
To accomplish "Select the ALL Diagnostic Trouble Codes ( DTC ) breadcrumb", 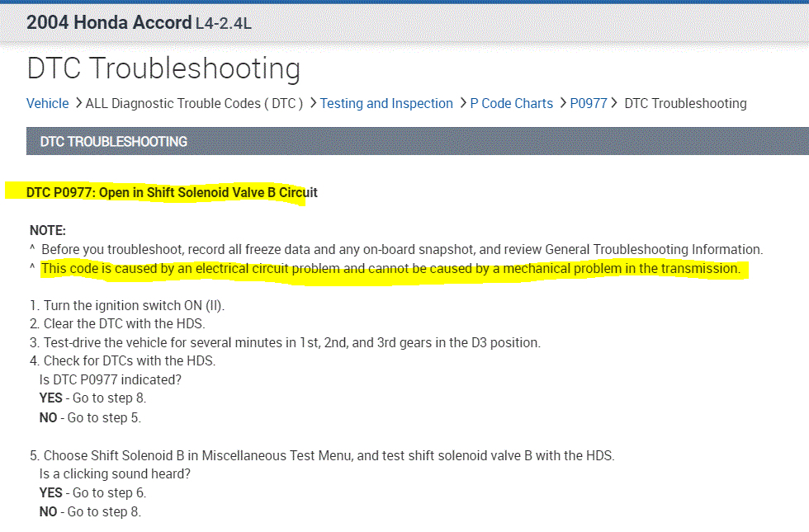I will click(194, 104).
